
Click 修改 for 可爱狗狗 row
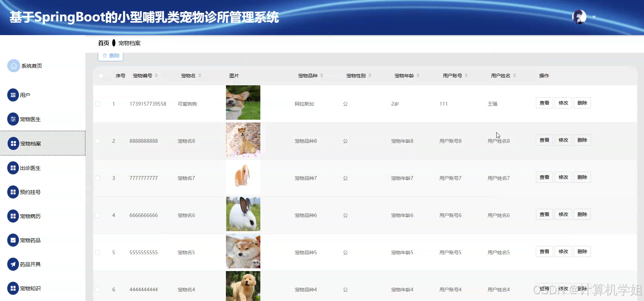[x=563, y=103]
